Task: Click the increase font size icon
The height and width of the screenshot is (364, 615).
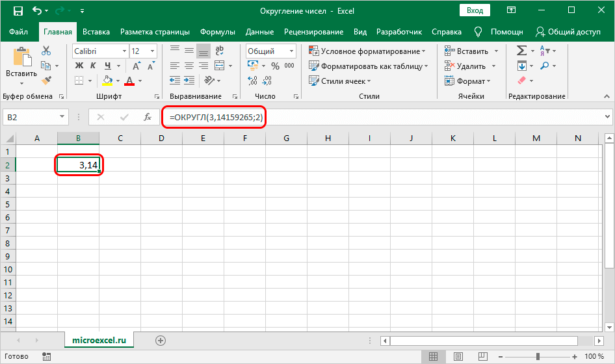Action: pos(137,66)
